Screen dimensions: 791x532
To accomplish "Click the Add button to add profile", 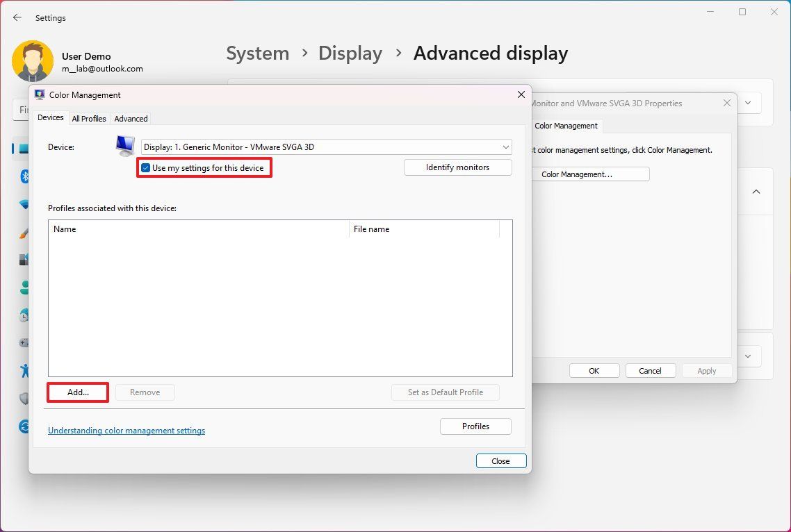I will tap(77, 392).
